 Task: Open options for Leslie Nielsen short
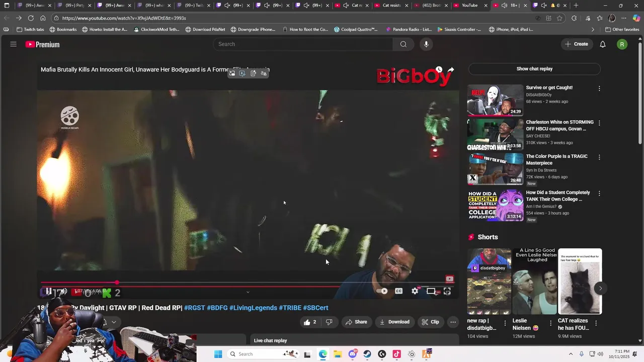coord(550,323)
